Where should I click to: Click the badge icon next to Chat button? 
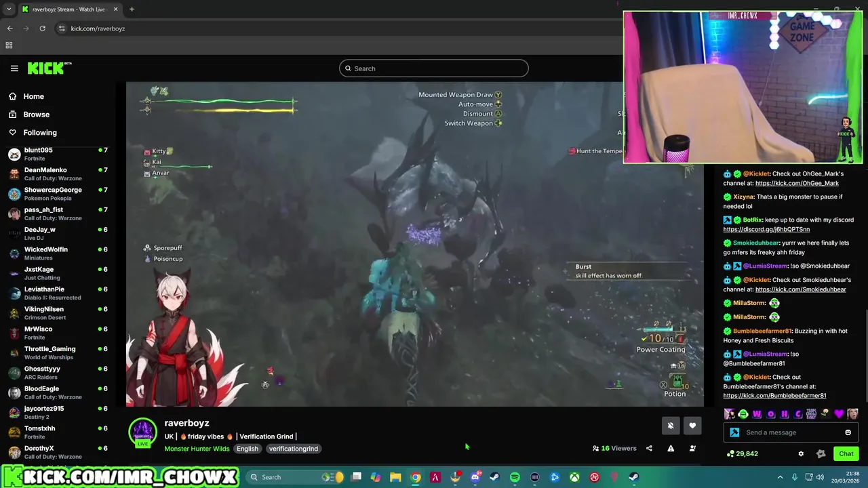click(x=821, y=454)
